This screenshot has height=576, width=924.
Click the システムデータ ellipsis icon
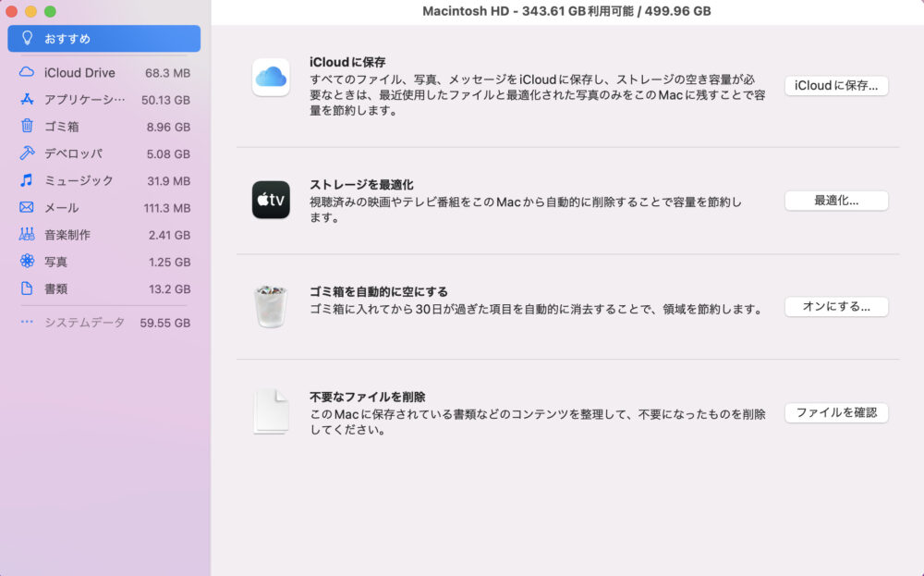click(x=27, y=322)
